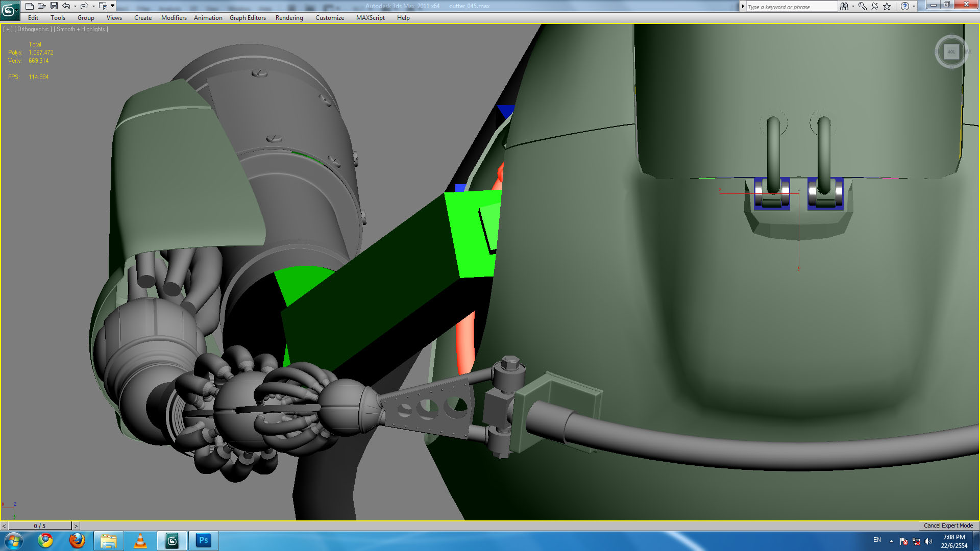Image resolution: width=980 pixels, height=551 pixels.
Task: Open Photoshop from the Windows taskbar
Action: pos(203,540)
